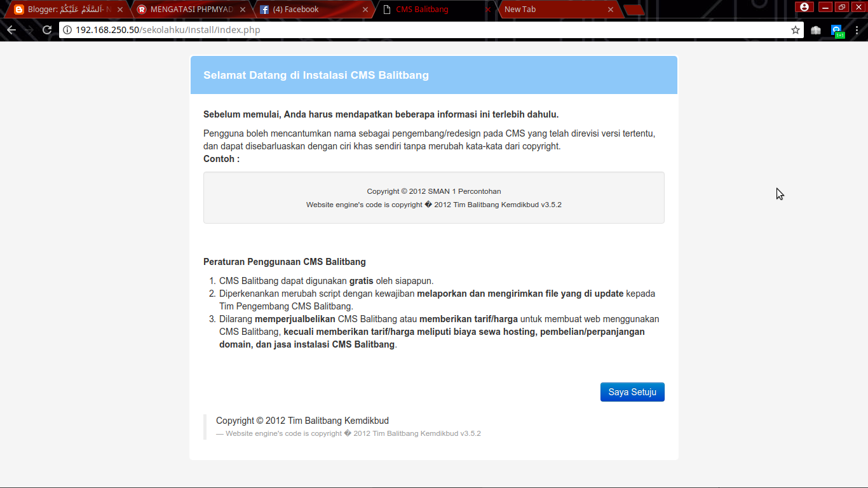
Task: Click the red favicon on MENGATASI tab
Action: pyautogui.click(x=142, y=10)
